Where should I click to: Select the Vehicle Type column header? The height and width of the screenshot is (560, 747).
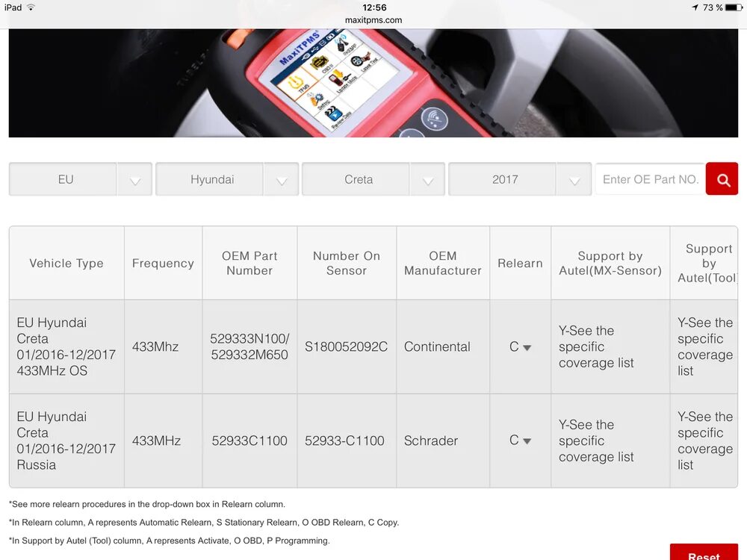click(66, 264)
